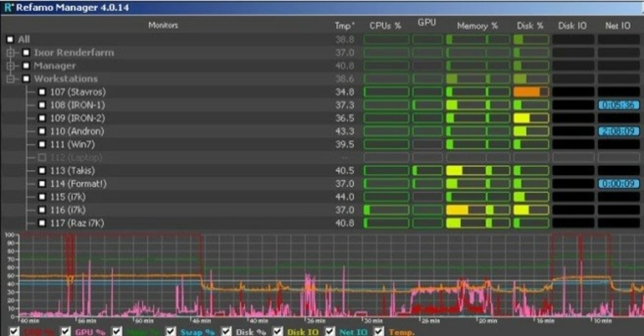Disable the Temp. graph line checkbox
The image size is (644, 336).
click(x=379, y=331)
